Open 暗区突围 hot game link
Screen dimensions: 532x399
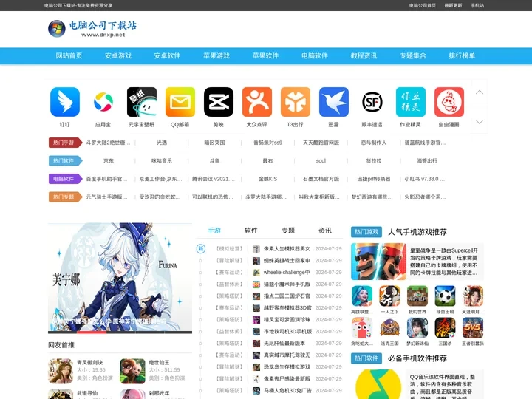[215, 143]
